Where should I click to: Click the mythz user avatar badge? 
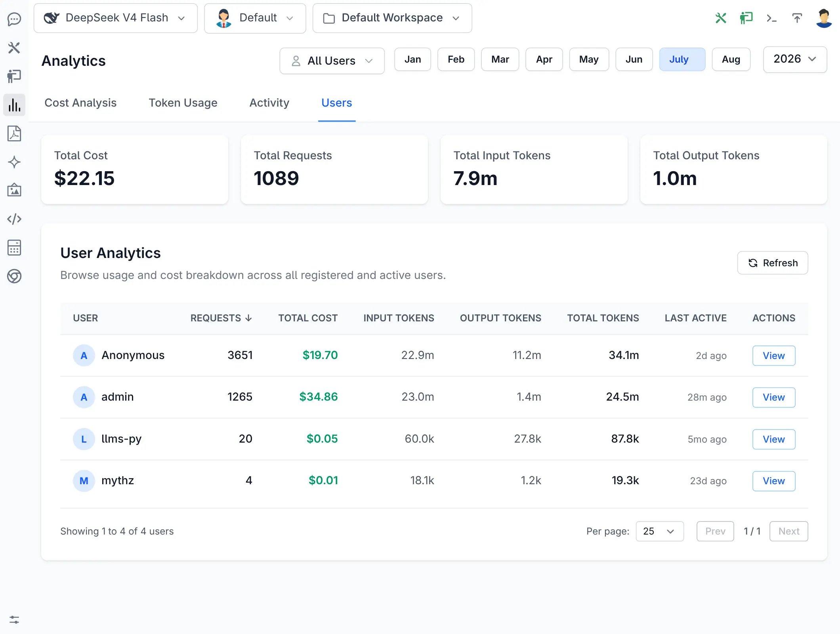(84, 481)
